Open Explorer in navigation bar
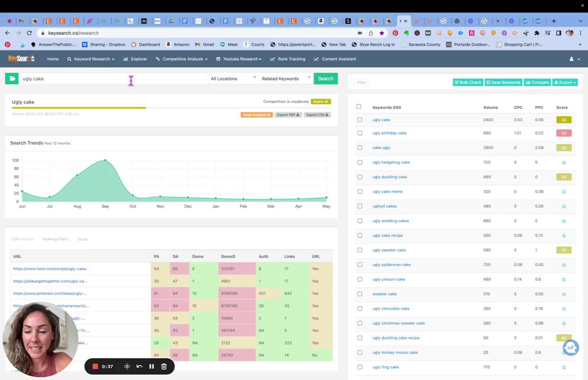Viewport: 588px width, 380px height. (x=135, y=59)
